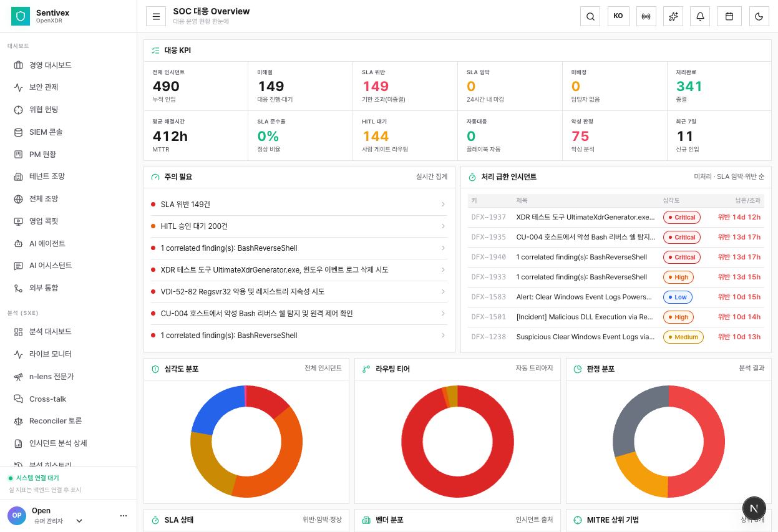Expand the SLA 위반 149건 row chevron
778x532 pixels.
click(443, 205)
